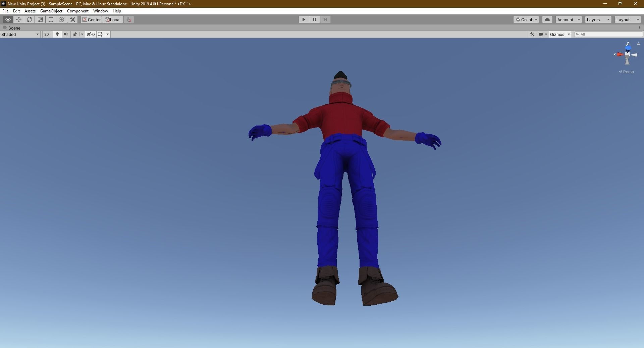Open cloud services panel
Screen dimensions: 644x348
click(x=547, y=19)
